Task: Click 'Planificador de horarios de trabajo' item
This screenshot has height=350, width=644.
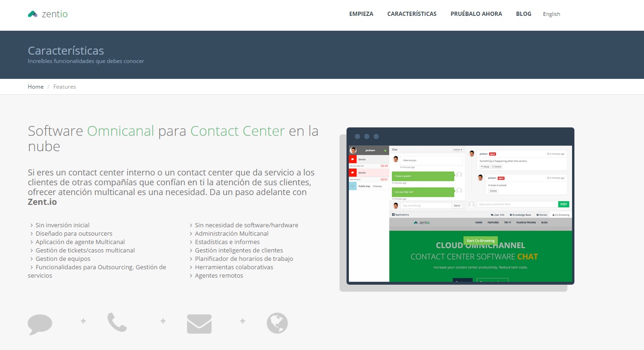Action: tap(244, 259)
